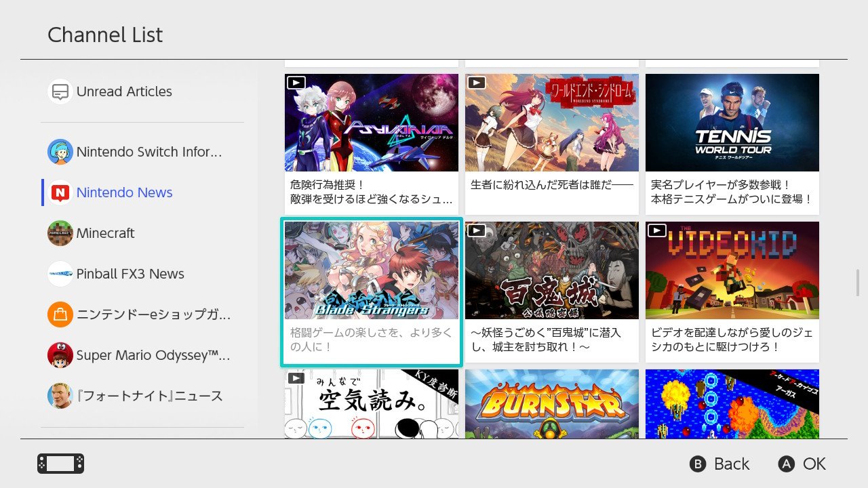Image resolution: width=868 pixels, height=488 pixels.
Task: Click caption 生者に紛れ込んだ死者は誰だ
Action: pos(551,184)
